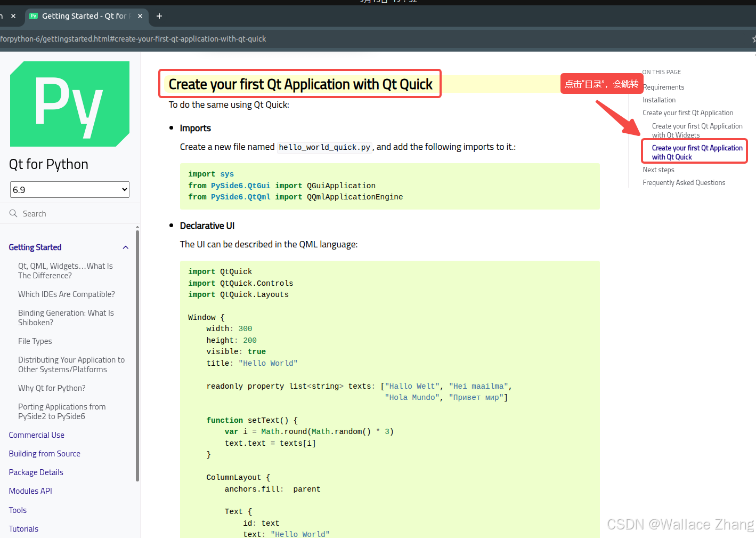Open a new browser tab with plus button
Image resolution: width=756 pixels, height=538 pixels.
click(x=159, y=16)
